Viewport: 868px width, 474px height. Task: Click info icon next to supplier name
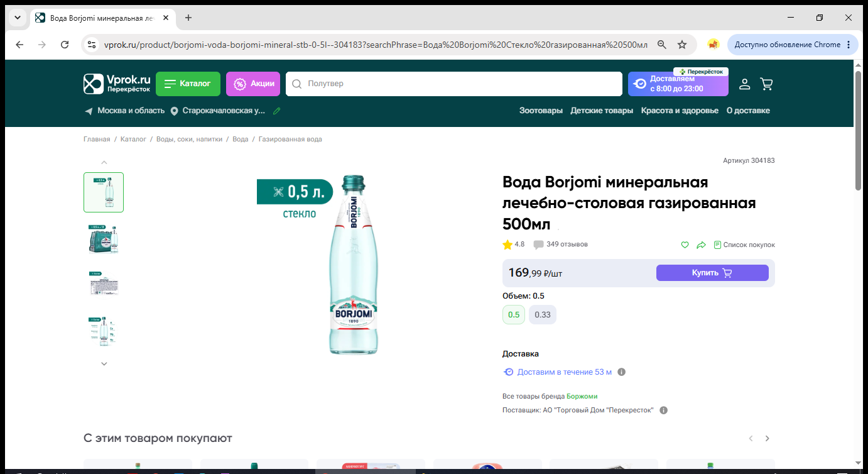pos(664,411)
